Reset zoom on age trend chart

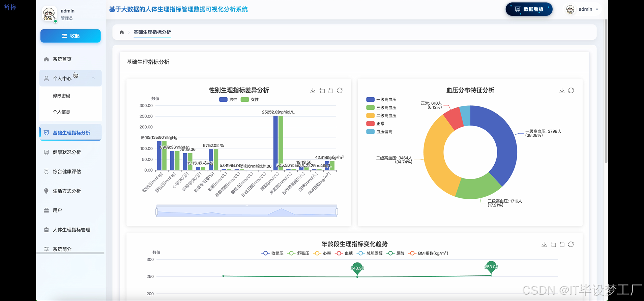[x=562, y=244]
